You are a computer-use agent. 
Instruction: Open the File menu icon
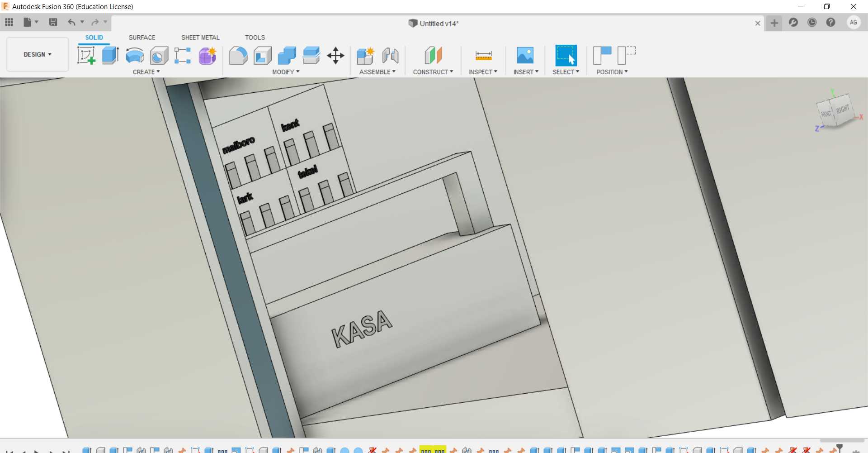click(28, 22)
